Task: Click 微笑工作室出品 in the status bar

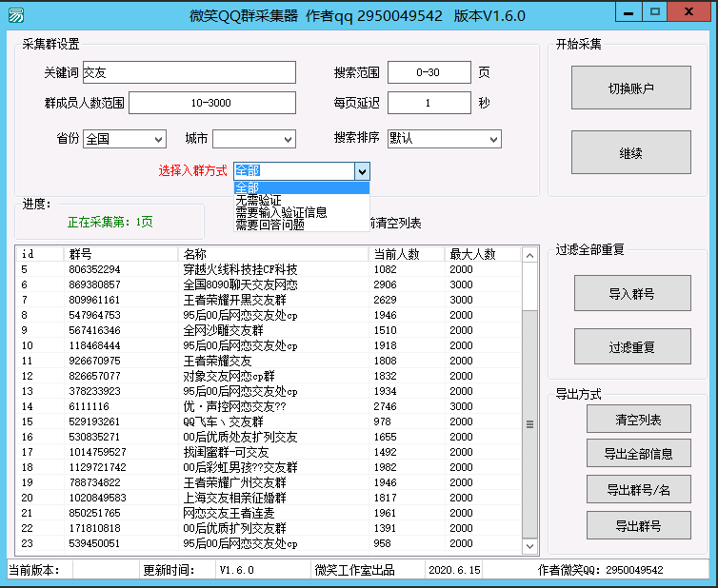Action: (354, 570)
